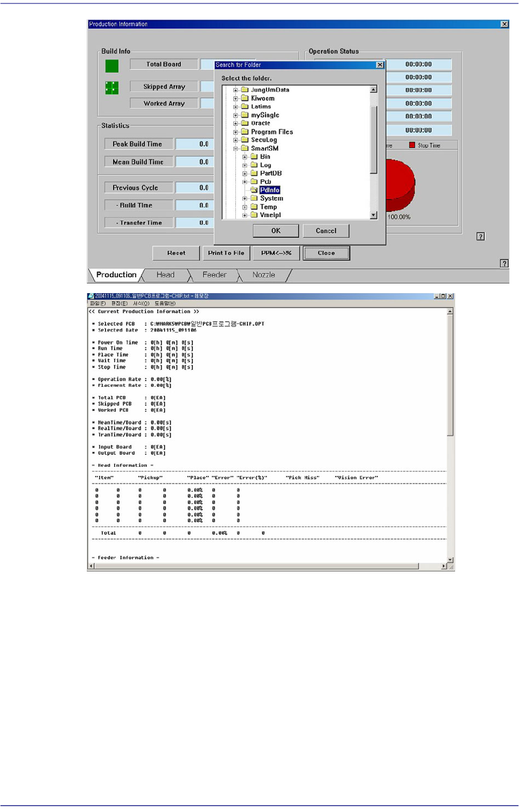
Task: Click the red Stop Time legend swatch
Action: (412, 146)
